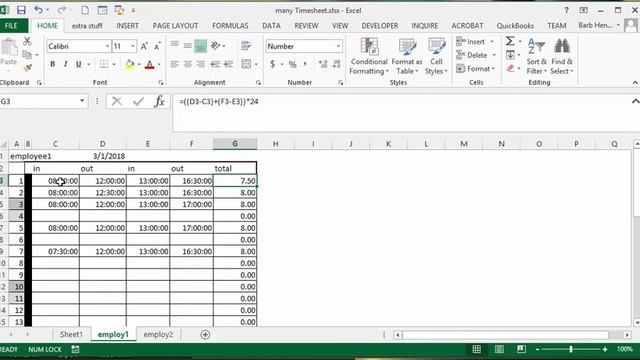
Task: Cancel formula entry with the X button
Action: coord(117,101)
